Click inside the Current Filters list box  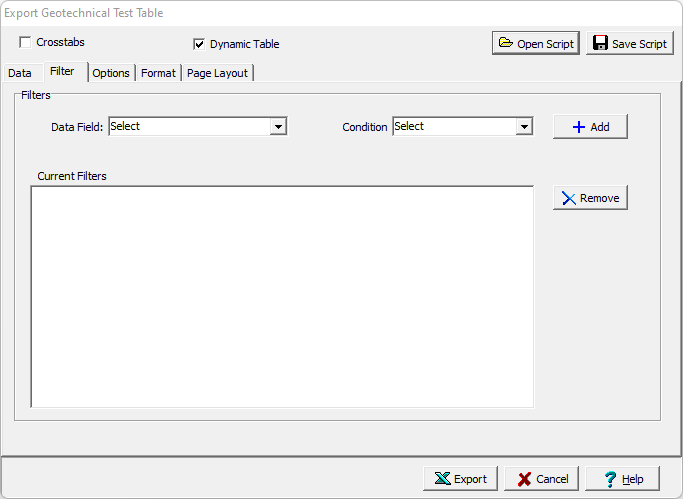(x=282, y=297)
